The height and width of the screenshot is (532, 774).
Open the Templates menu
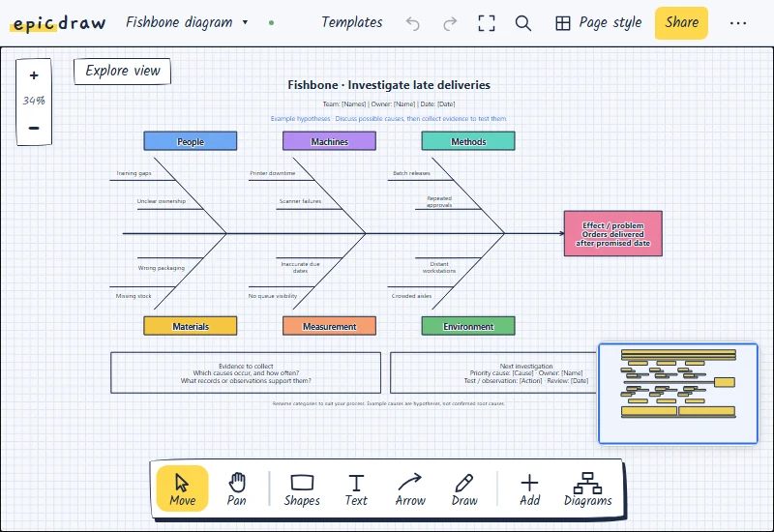point(351,22)
